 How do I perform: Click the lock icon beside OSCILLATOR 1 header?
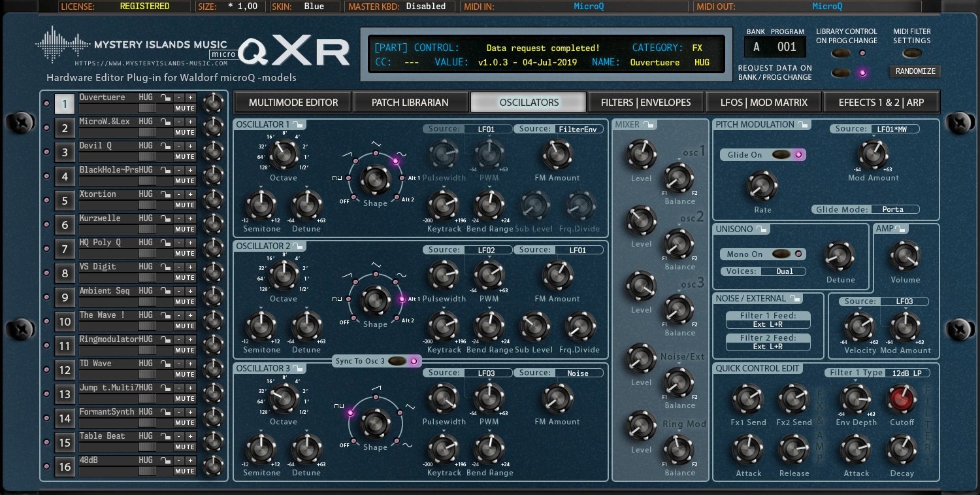point(298,124)
